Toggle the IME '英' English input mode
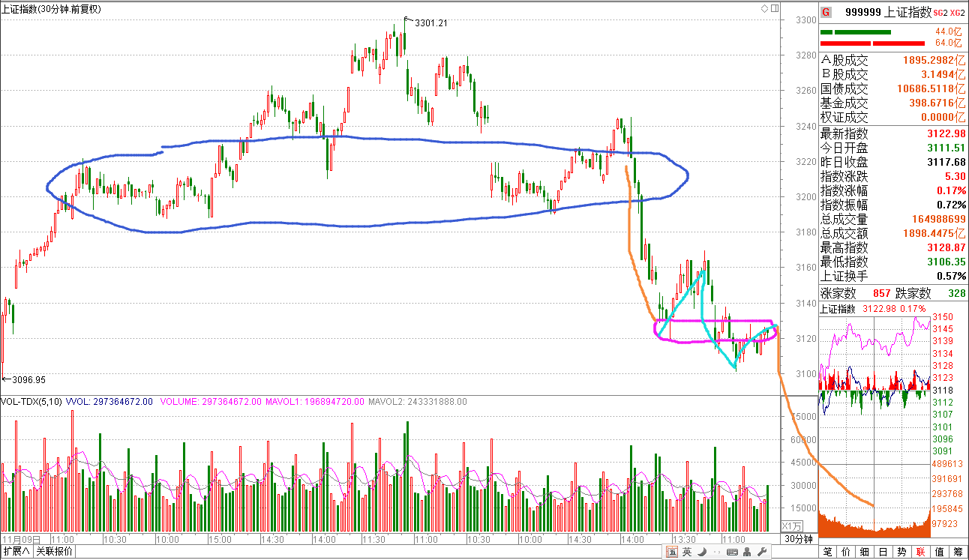 click(x=686, y=553)
